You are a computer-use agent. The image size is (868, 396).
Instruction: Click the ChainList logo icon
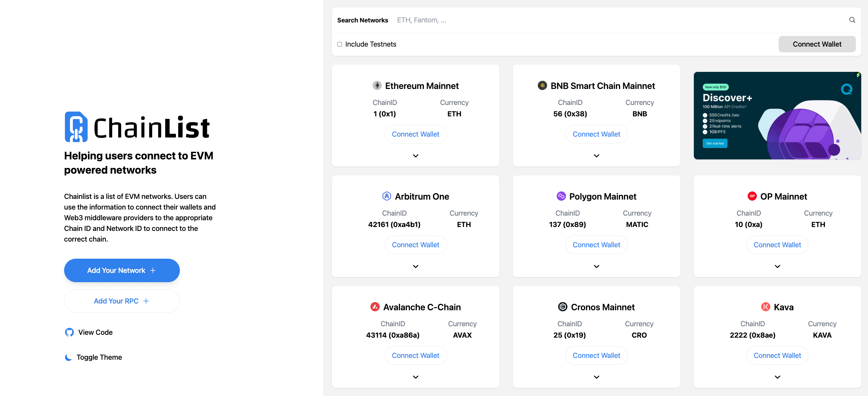tap(76, 127)
